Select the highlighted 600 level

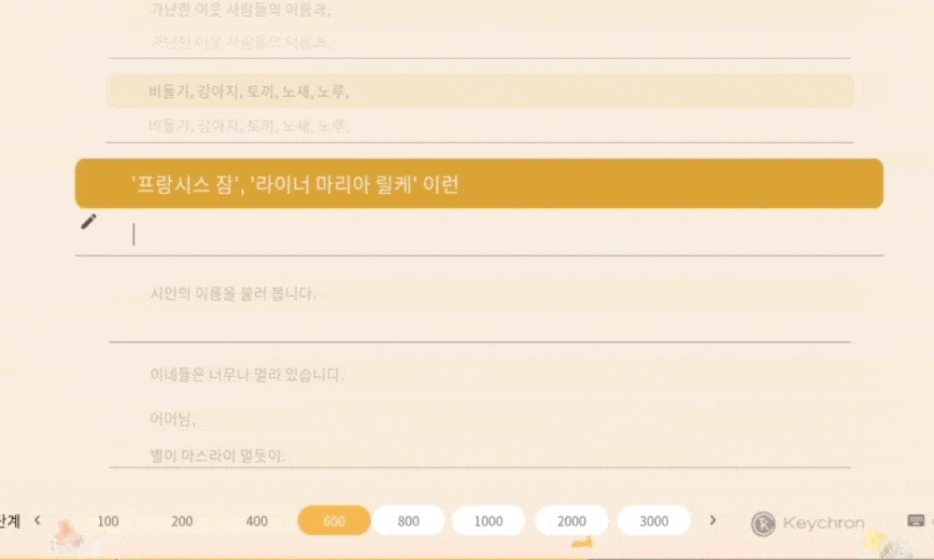(334, 521)
